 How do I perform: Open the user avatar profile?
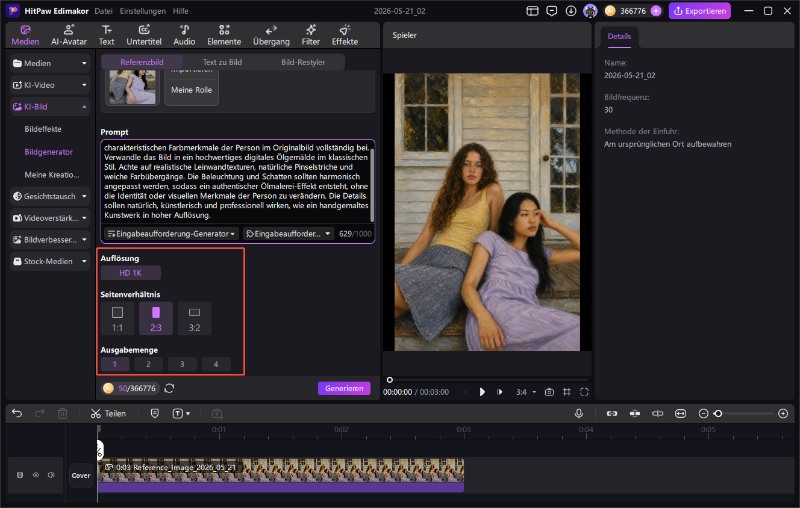[x=590, y=11]
